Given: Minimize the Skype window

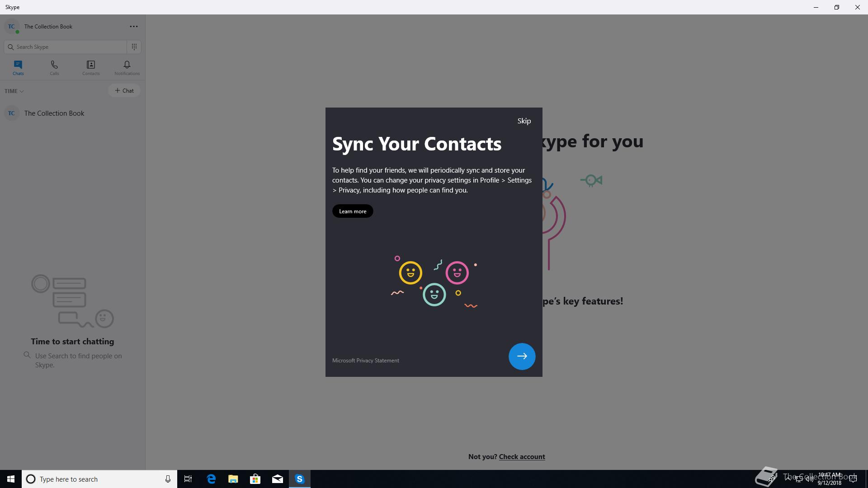Looking at the screenshot, I should point(816,7).
